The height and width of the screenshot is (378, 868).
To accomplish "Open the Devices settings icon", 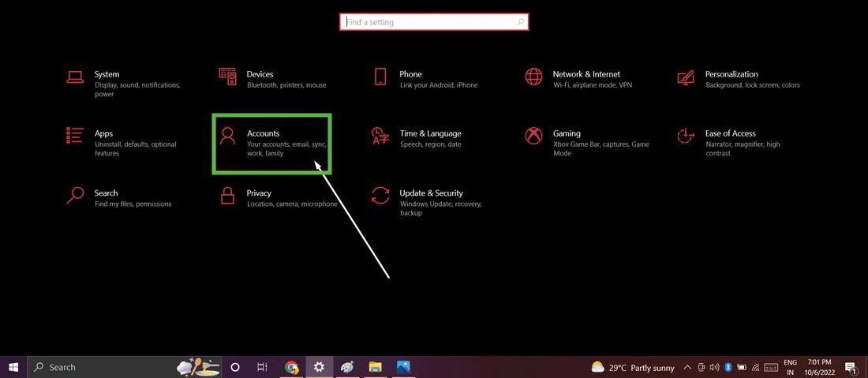I will (228, 77).
